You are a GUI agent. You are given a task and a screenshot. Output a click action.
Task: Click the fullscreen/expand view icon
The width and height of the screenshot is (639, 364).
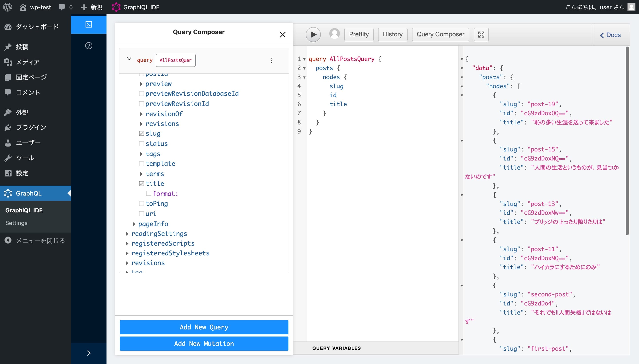pos(481,34)
